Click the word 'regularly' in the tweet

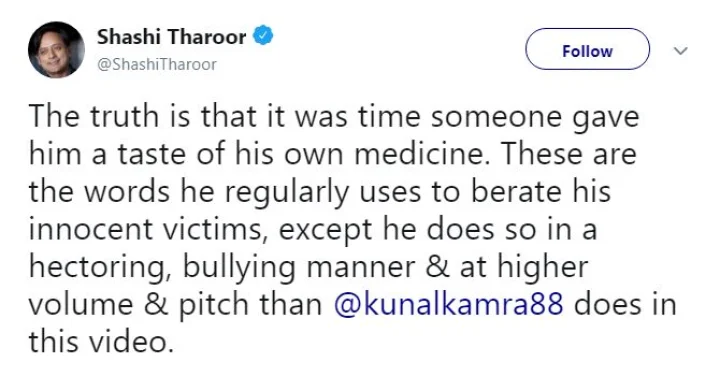pyautogui.click(x=287, y=193)
